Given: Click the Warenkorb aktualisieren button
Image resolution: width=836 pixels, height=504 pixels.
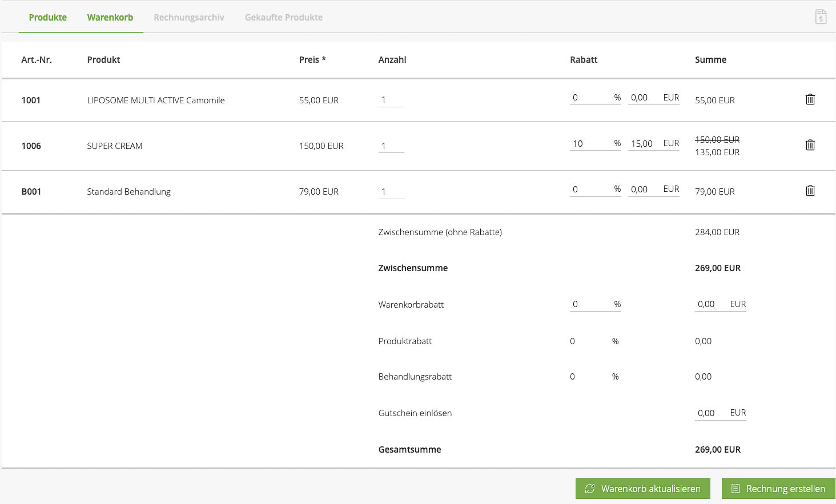Looking at the screenshot, I should [x=642, y=489].
